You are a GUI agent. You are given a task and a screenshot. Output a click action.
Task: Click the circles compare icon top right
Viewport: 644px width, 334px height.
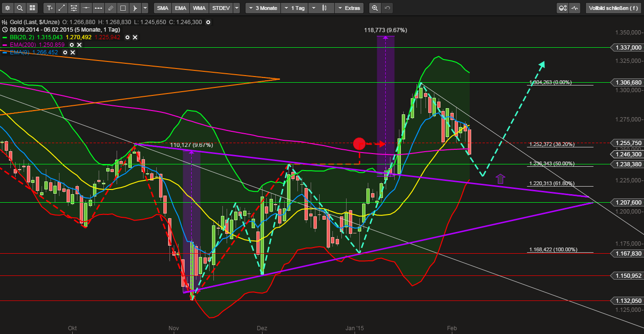click(562, 8)
